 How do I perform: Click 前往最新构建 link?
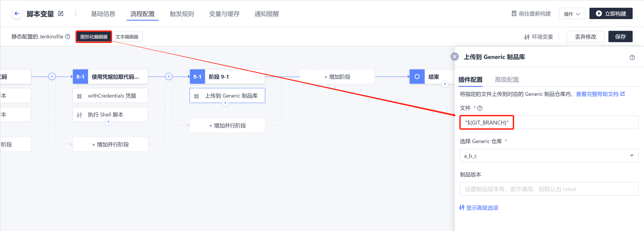coord(531,14)
